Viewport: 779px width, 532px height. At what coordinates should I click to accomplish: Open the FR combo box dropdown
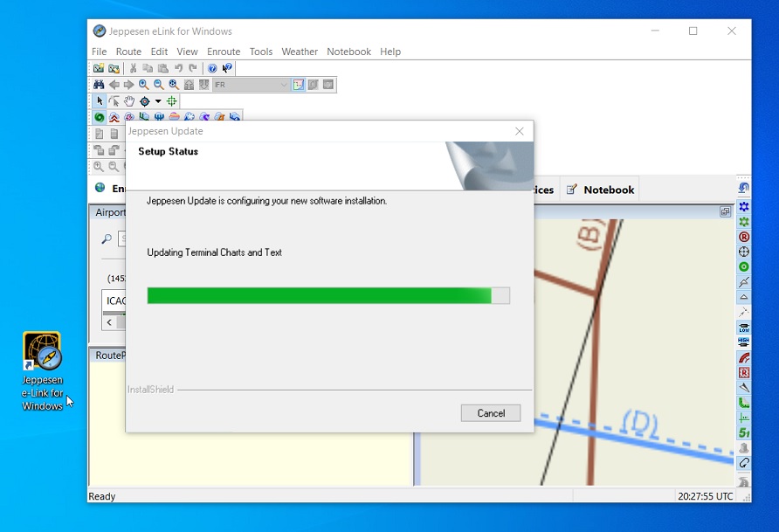tap(284, 84)
